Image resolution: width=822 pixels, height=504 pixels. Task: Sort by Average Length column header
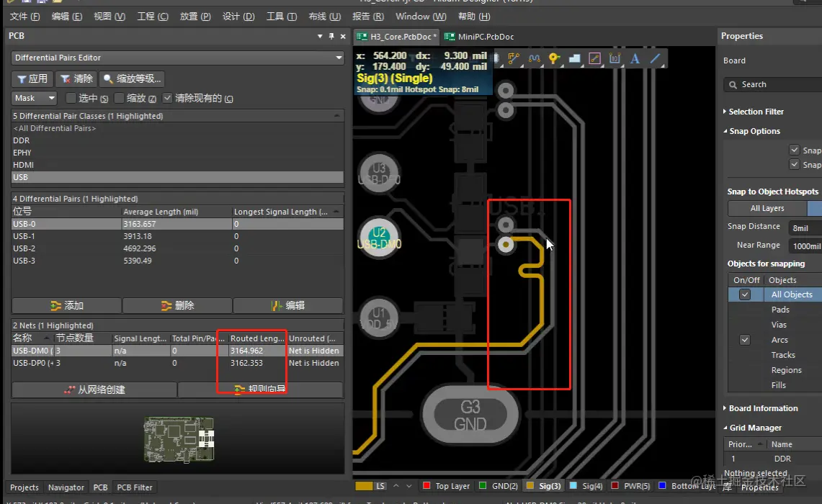tap(176, 212)
